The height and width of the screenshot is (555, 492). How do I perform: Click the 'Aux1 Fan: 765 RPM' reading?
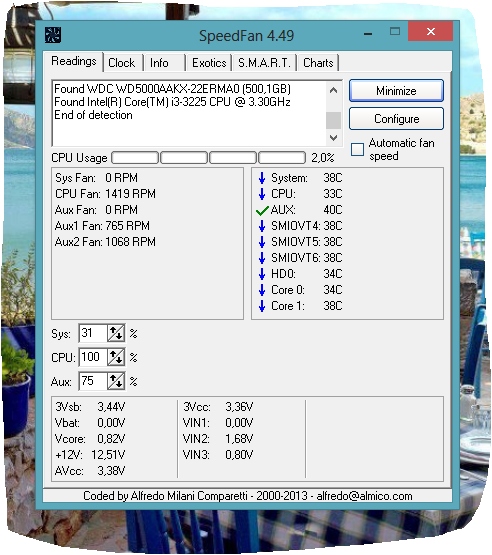coord(102,226)
